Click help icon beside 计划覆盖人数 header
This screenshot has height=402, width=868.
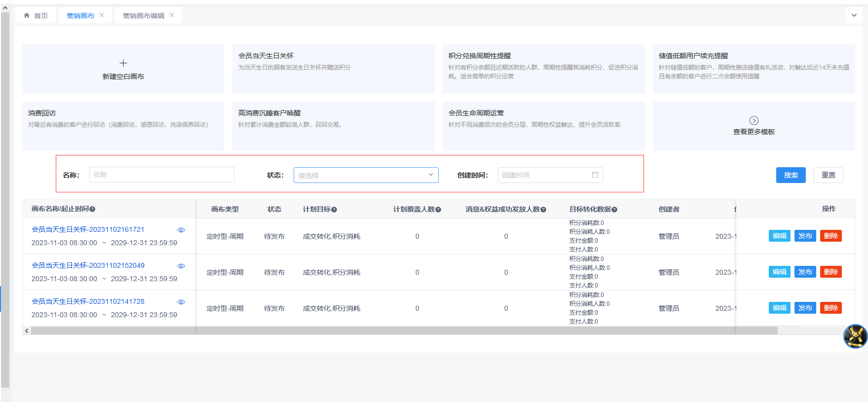438,210
